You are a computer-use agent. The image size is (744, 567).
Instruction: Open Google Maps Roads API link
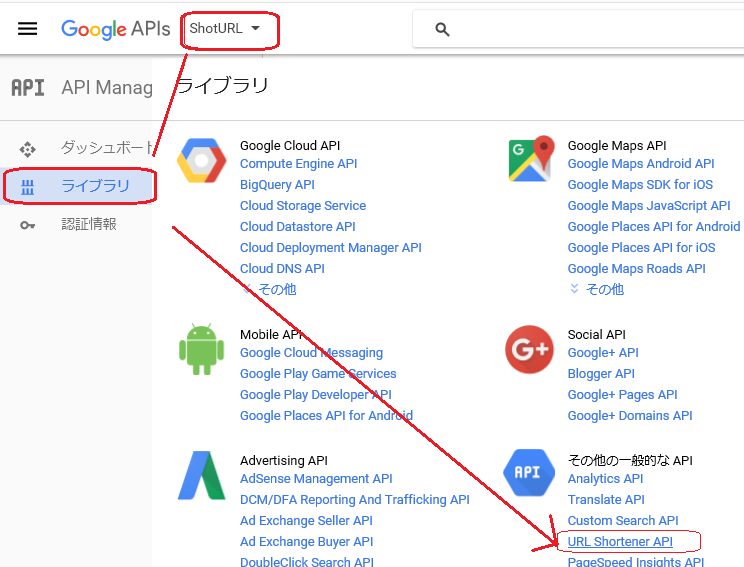coord(637,269)
